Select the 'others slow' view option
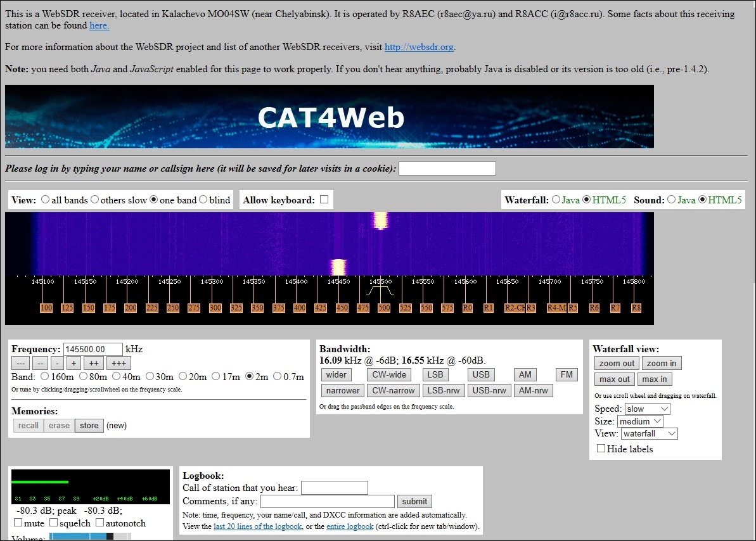Viewport: 756px width, 541px height. point(94,199)
